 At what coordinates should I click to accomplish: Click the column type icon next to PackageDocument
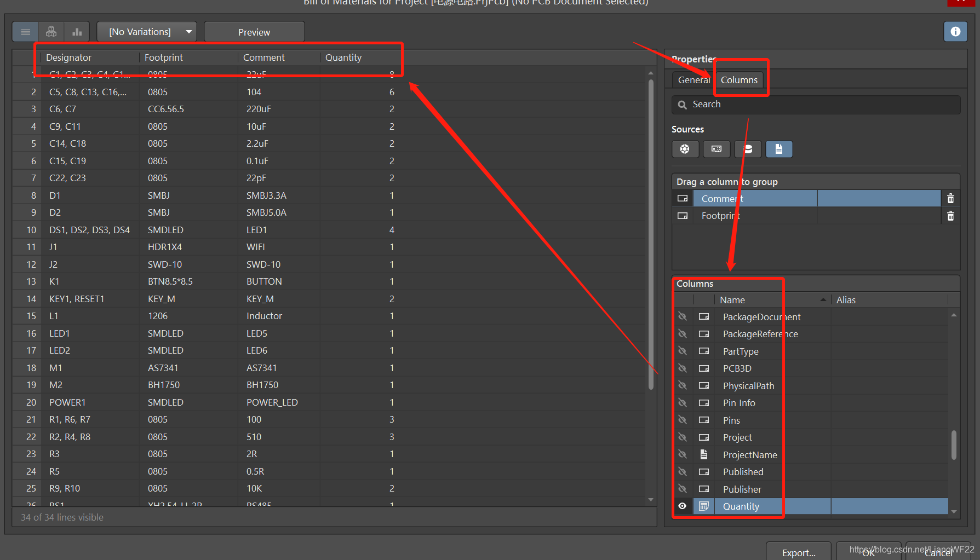704,317
